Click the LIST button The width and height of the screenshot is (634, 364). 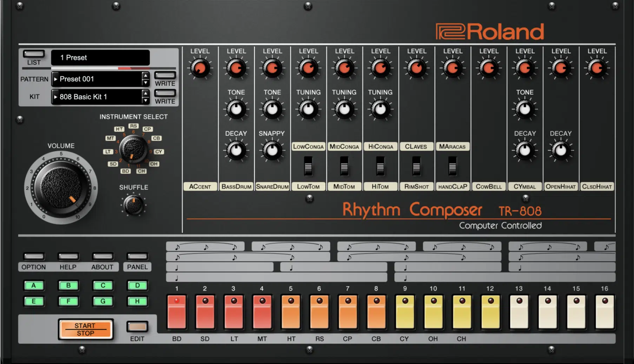pyautogui.click(x=34, y=54)
